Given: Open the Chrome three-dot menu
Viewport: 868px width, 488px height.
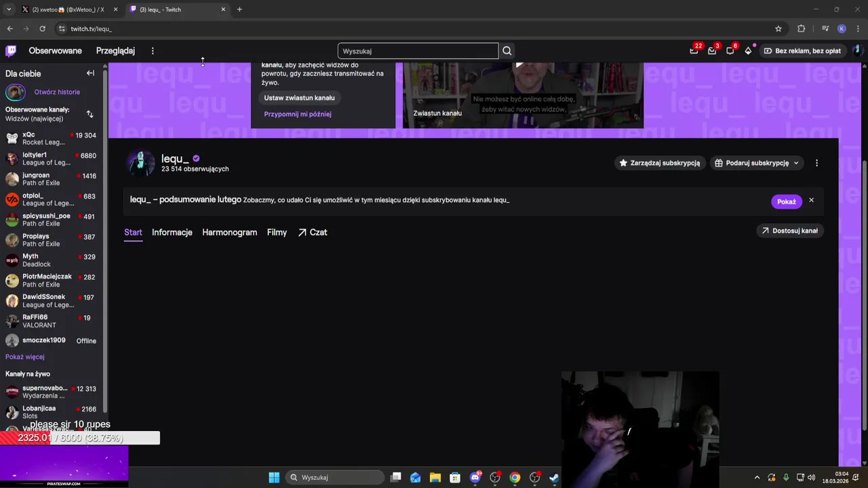Looking at the screenshot, I should point(859,28).
